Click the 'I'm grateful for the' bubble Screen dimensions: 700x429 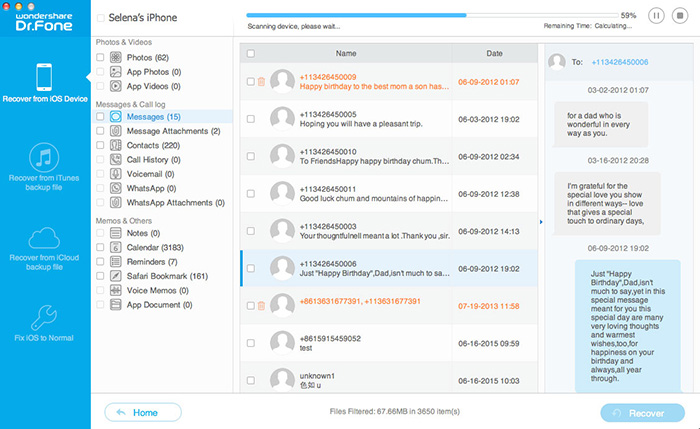[x=607, y=204]
